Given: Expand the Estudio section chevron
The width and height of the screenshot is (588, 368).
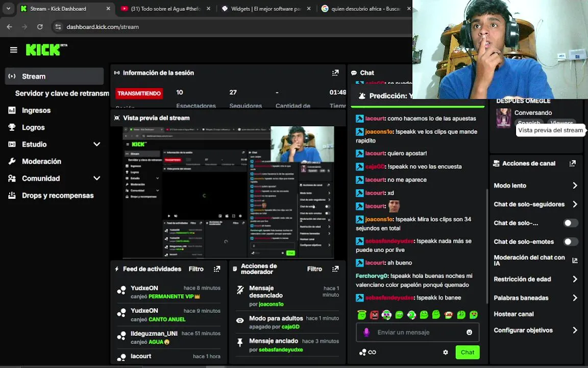Looking at the screenshot, I should 97,144.
